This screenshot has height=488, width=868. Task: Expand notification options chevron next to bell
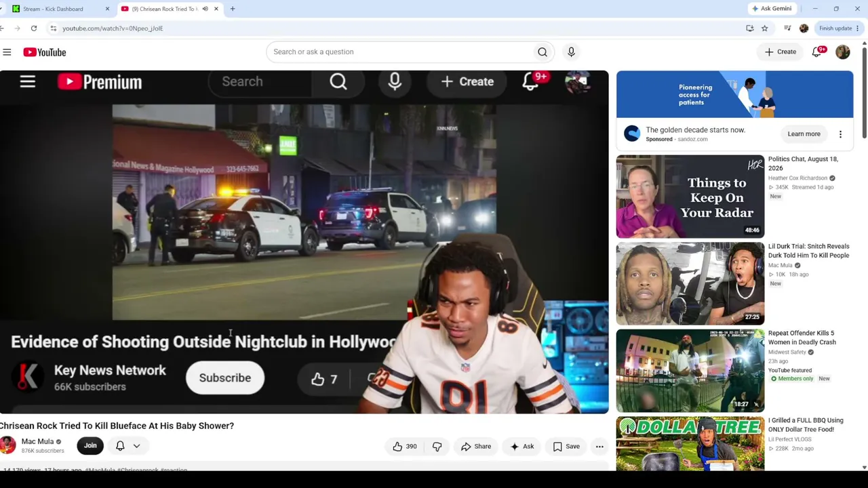tap(136, 446)
